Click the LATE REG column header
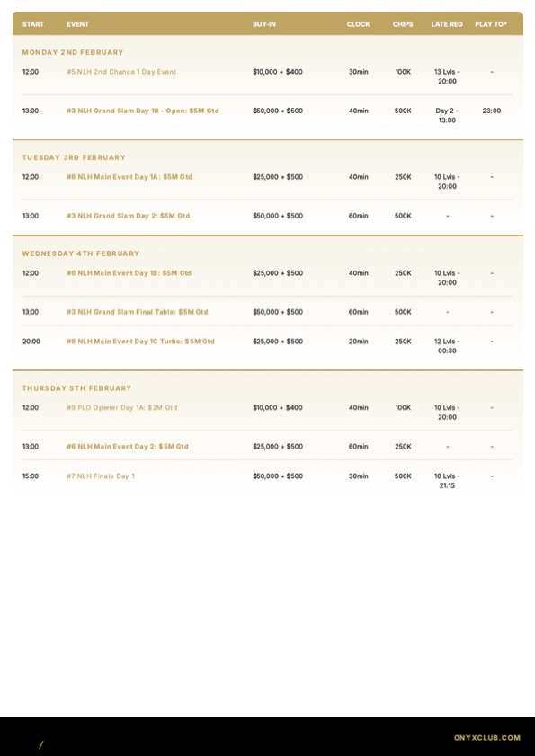 [447, 24]
